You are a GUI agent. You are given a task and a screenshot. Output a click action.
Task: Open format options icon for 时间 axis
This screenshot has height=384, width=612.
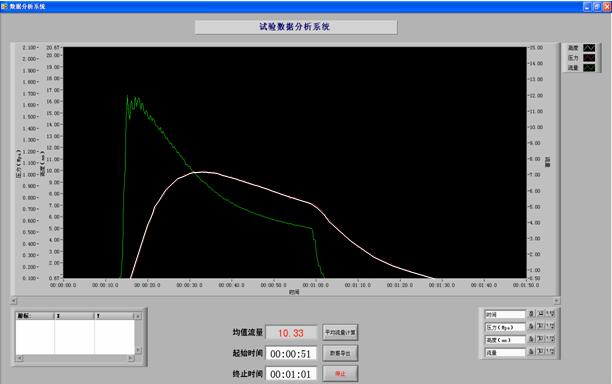point(550,314)
